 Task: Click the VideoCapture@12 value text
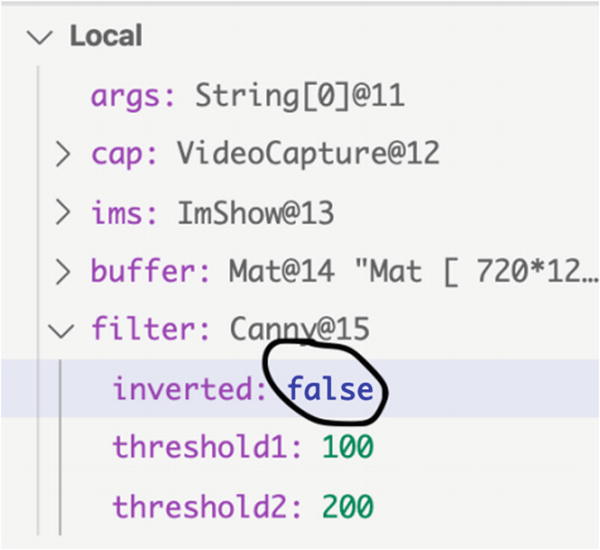tap(308, 154)
